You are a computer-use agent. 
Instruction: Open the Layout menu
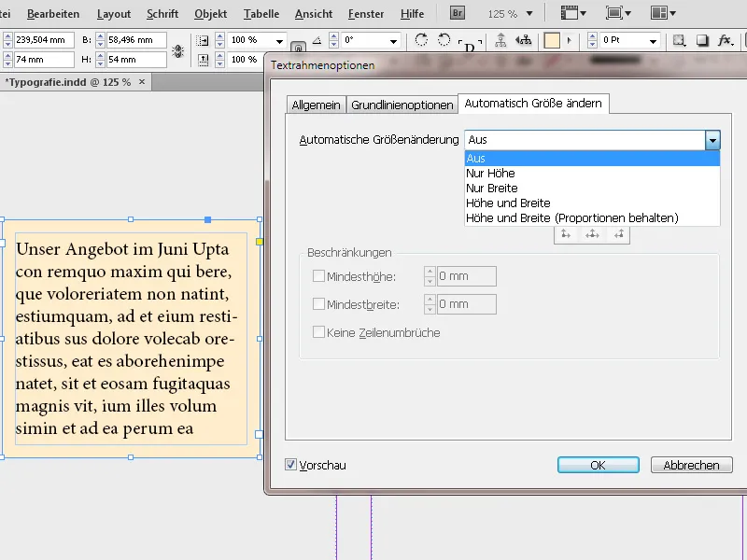pyautogui.click(x=113, y=14)
